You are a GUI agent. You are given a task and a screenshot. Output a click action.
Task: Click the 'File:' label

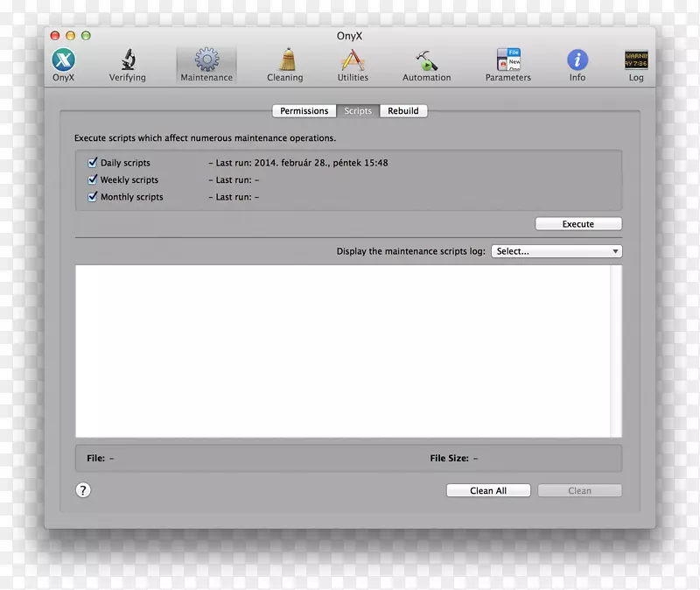(x=96, y=458)
